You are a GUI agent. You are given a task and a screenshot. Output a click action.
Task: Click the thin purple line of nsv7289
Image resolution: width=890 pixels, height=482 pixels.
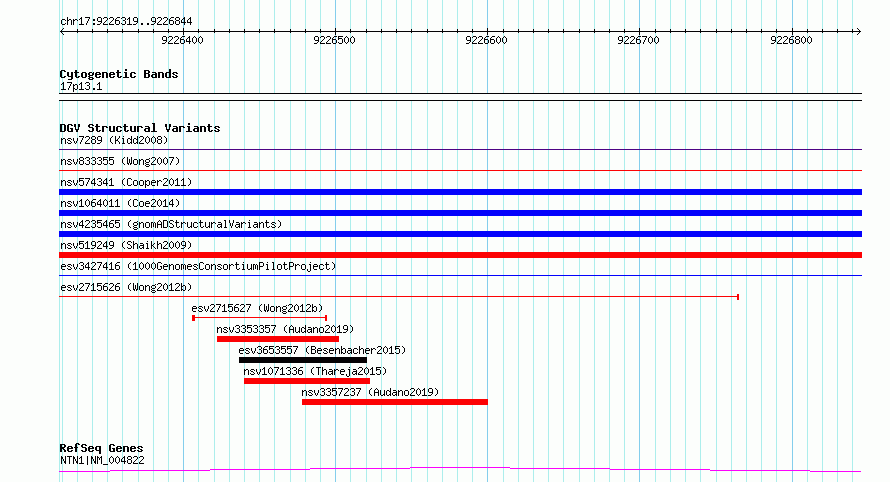460,150
